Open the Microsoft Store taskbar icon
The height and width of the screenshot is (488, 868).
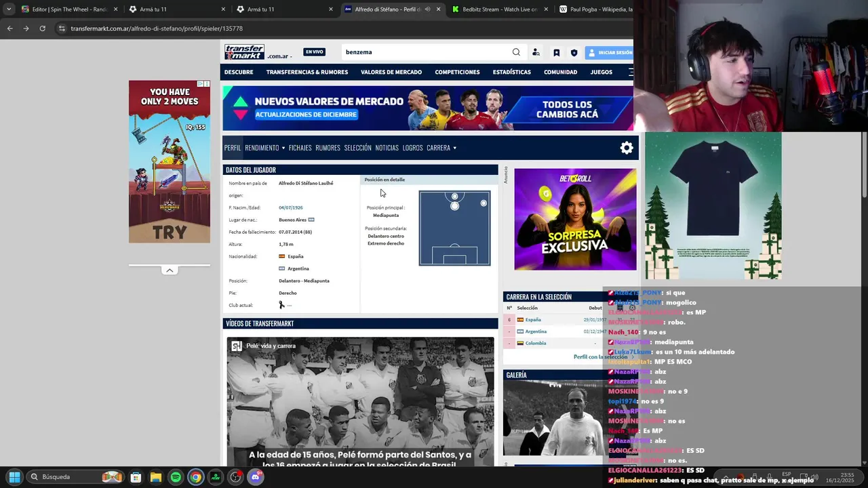click(x=136, y=477)
